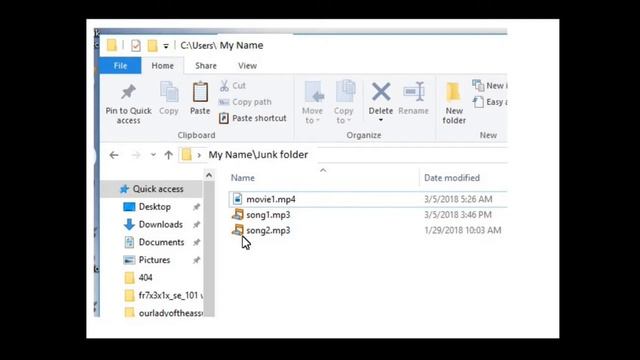Screen dimensions: 640x360
Task: Select Cut in the Clipboard group
Action: [233, 86]
